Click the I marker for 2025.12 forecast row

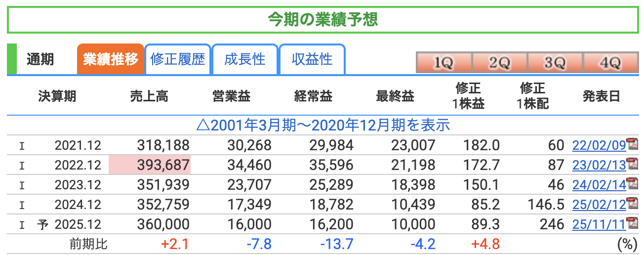21,225
